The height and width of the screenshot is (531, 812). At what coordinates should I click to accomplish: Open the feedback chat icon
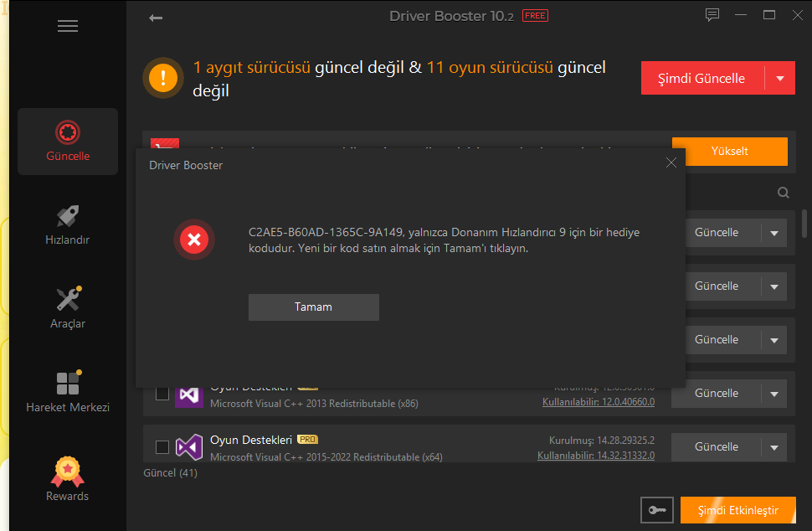pyautogui.click(x=712, y=15)
